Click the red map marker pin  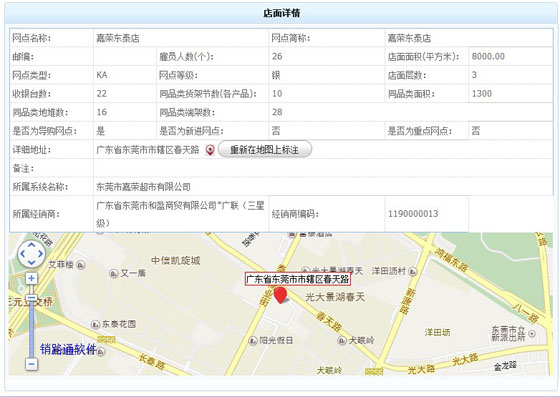click(x=281, y=296)
